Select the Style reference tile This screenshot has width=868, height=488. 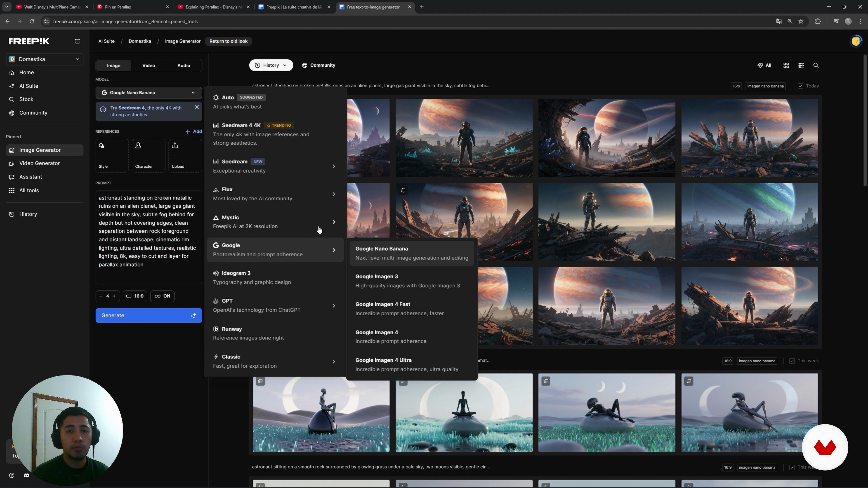[112, 156]
